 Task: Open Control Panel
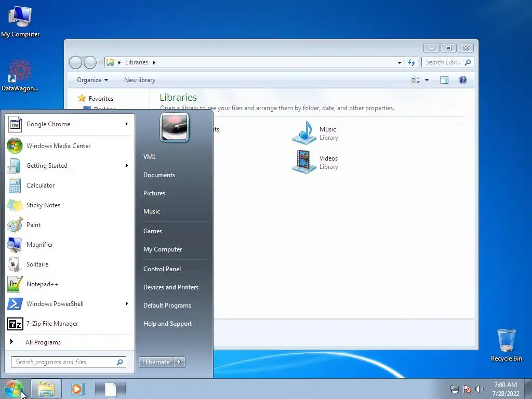[162, 269]
